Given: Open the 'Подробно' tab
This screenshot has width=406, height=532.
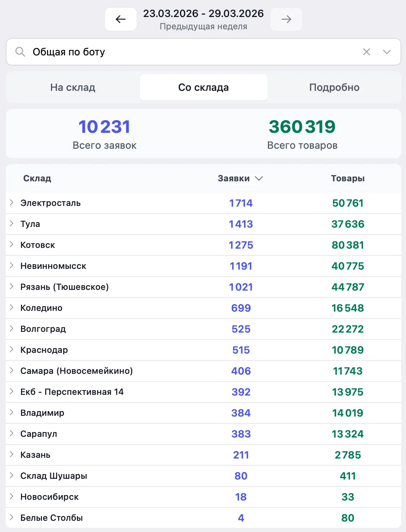Looking at the screenshot, I should (x=334, y=88).
